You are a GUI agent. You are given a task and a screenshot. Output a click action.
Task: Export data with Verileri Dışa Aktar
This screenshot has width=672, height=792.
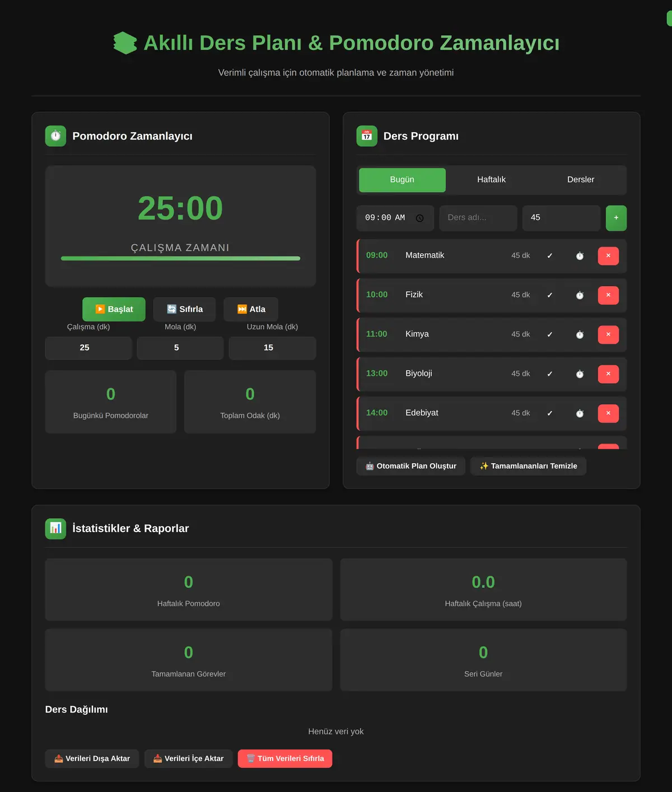[x=92, y=758]
